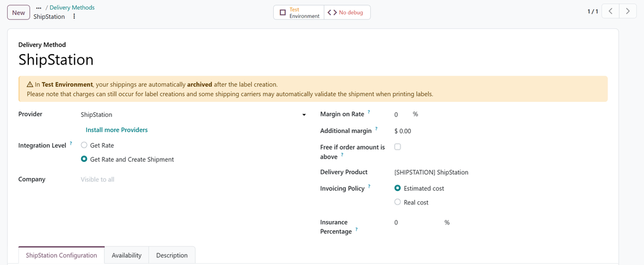Viewport: 644px width, 265px height.
Task: Show Integration Level help tooltip
Action: click(x=71, y=143)
